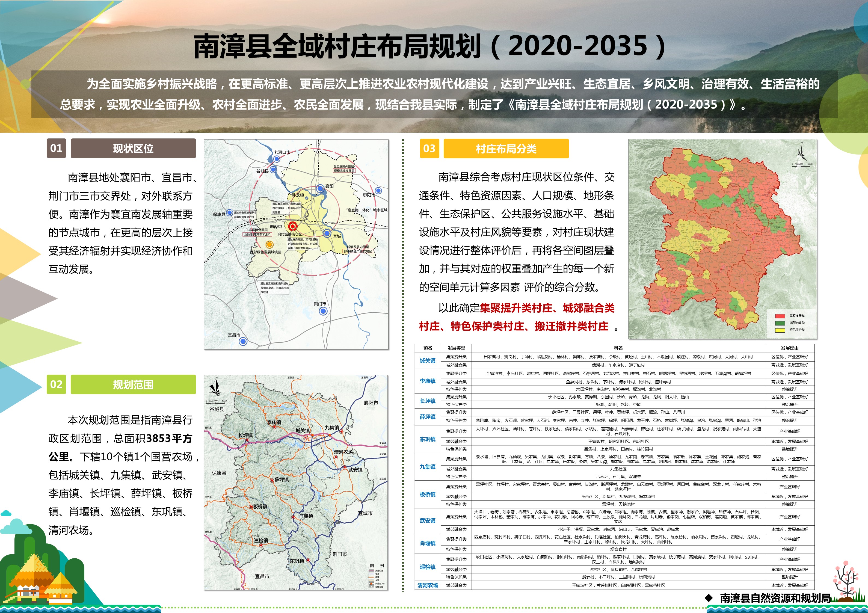Viewport: 868px width, 613px height.
Task: Click the 卧龙镇 label on location map
Action: pyautogui.click(x=298, y=195)
